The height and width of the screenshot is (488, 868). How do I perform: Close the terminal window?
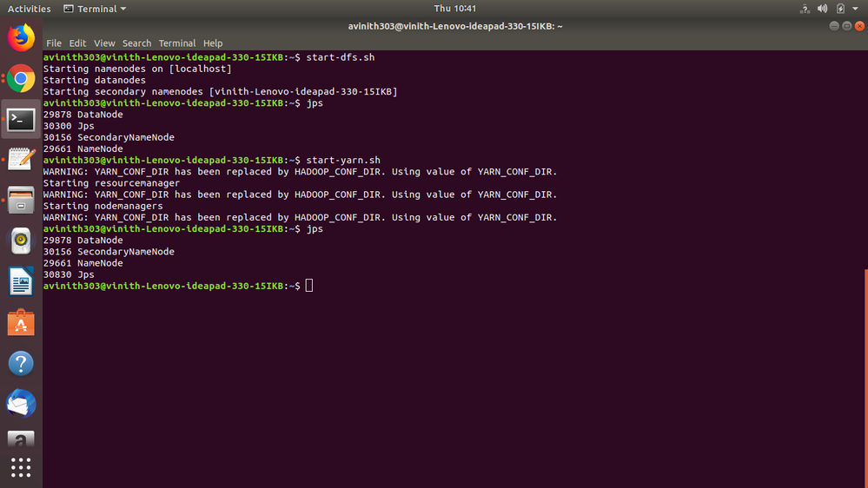point(859,26)
